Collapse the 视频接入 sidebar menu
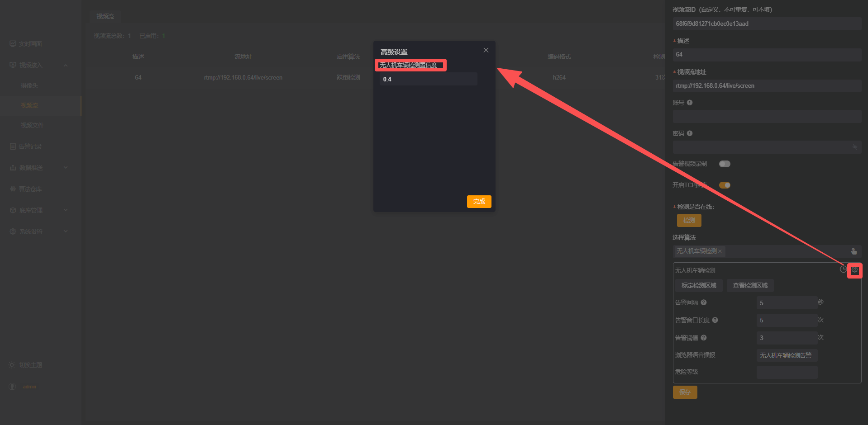868x425 pixels. tap(66, 66)
